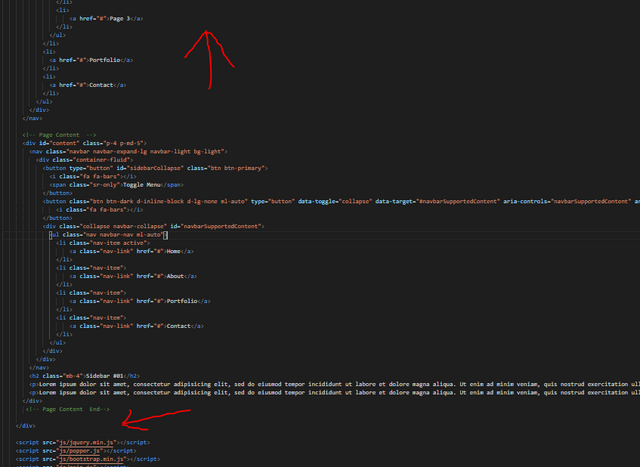This screenshot has height=467, width=640.
Task: Click the nav-link "Contact" anchor text
Action: pos(178,326)
